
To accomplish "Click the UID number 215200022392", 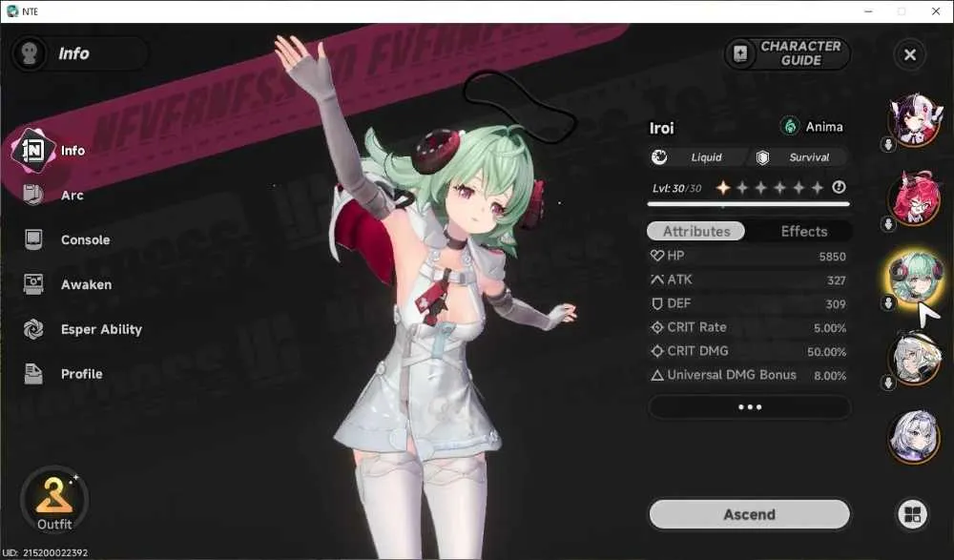I will click(55, 552).
